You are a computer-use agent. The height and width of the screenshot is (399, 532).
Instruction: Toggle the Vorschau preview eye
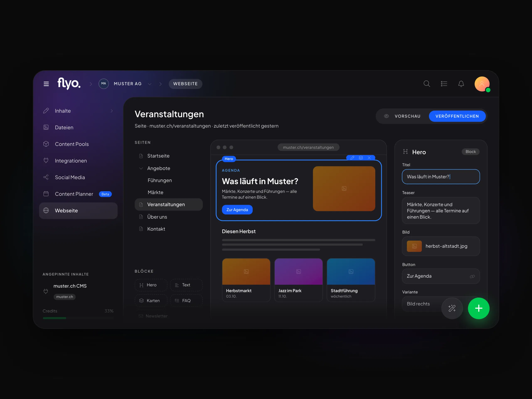pos(386,116)
